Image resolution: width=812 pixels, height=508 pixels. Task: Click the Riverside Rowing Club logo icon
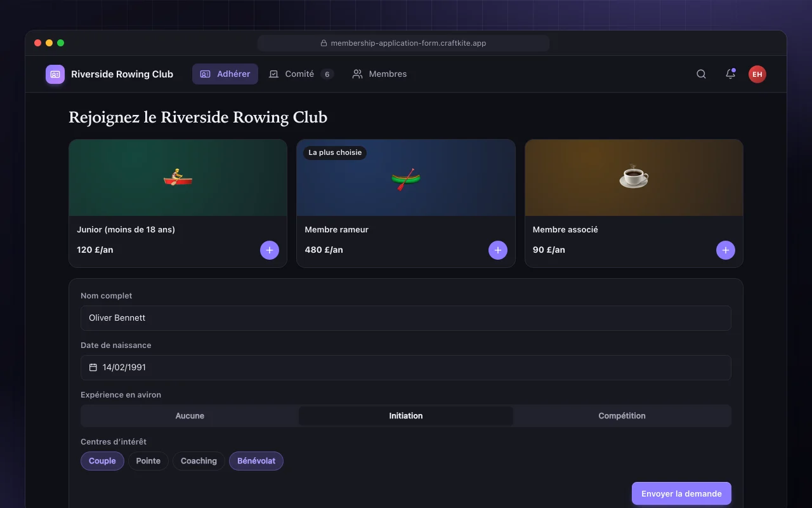(x=55, y=74)
